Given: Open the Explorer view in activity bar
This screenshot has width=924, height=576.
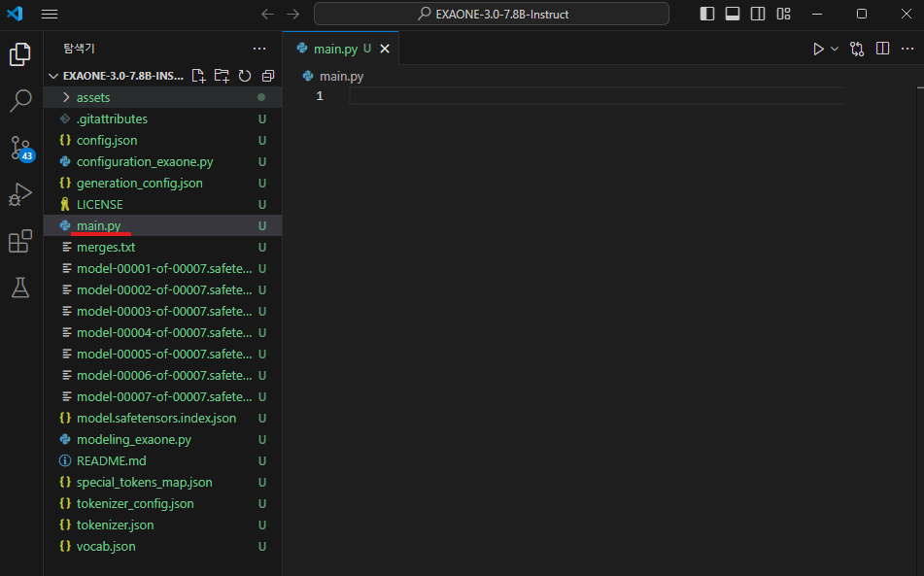Looking at the screenshot, I should point(20,54).
